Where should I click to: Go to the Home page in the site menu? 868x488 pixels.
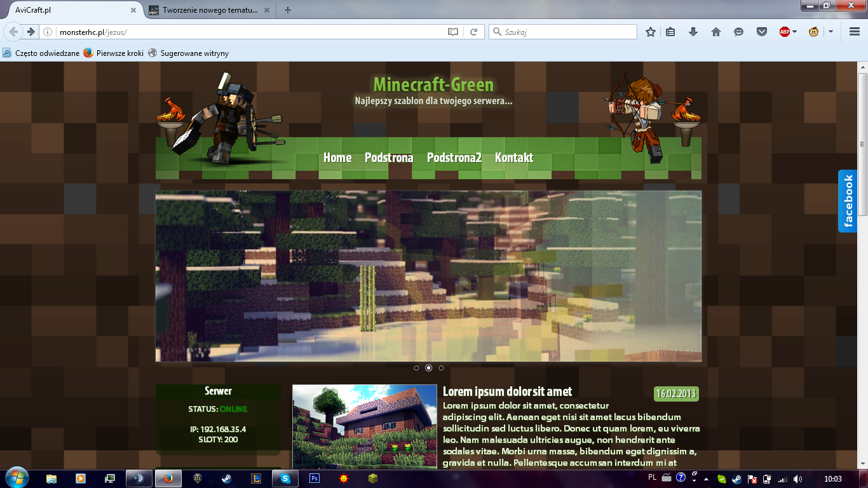pyautogui.click(x=337, y=158)
